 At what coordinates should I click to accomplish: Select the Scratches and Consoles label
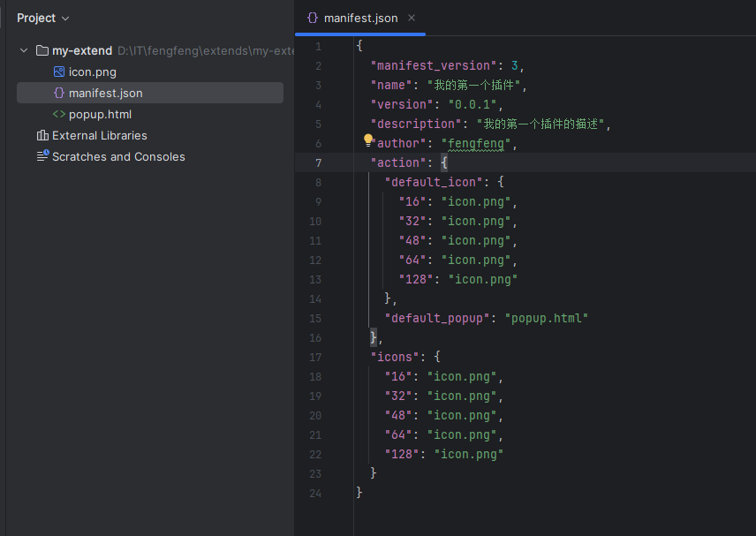[118, 156]
